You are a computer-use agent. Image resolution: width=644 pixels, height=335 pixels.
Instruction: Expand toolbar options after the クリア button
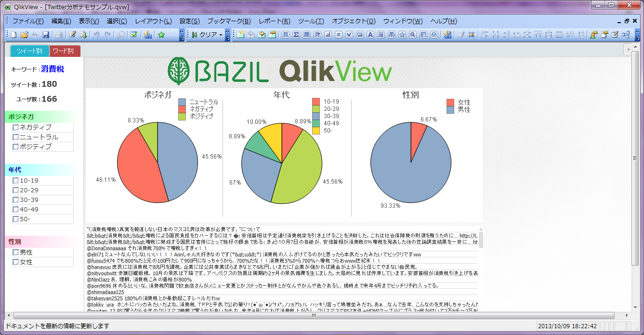[x=228, y=35]
